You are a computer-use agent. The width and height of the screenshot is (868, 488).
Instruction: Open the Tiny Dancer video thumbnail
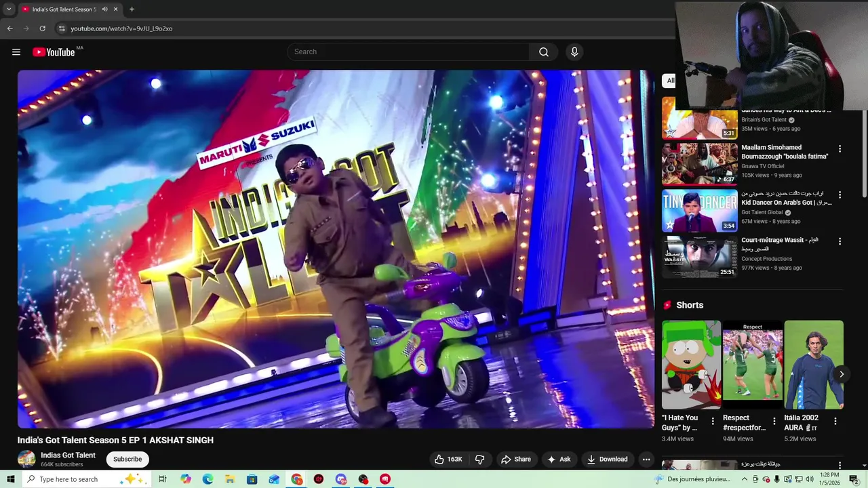tap(699, 210)
